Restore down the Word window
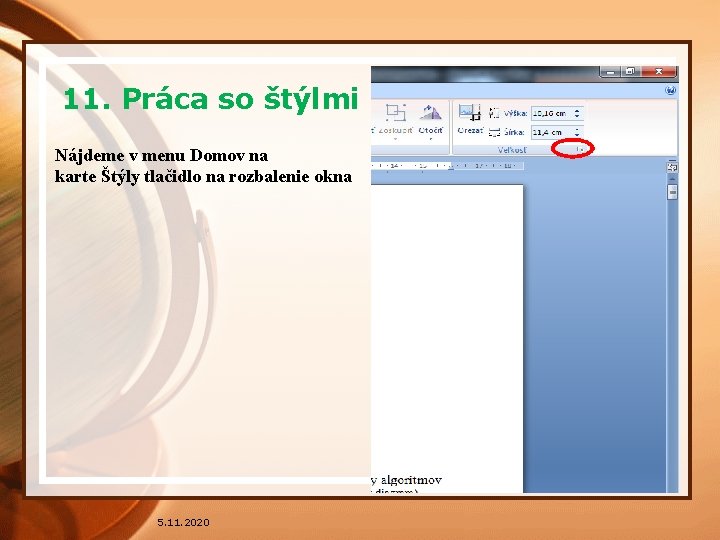The image size is (720, 540). 630,72
